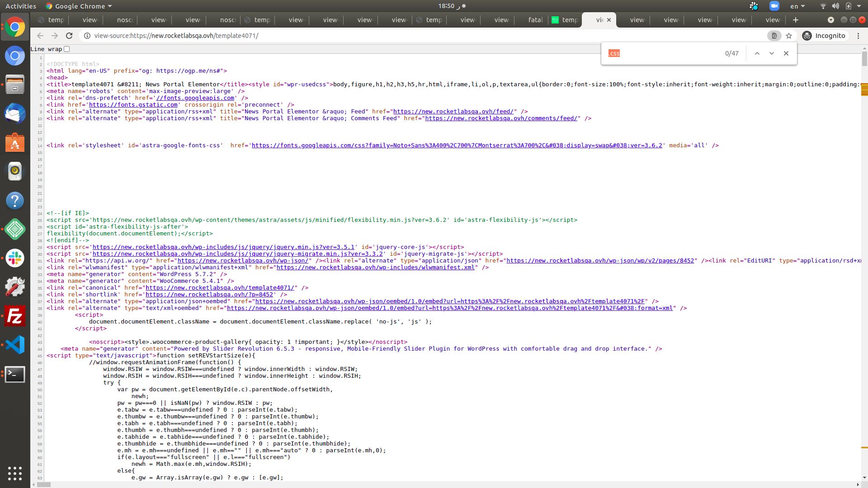Open Thunderbird Mail from the dock
The image size is (868, 488).
click(15, 113)
